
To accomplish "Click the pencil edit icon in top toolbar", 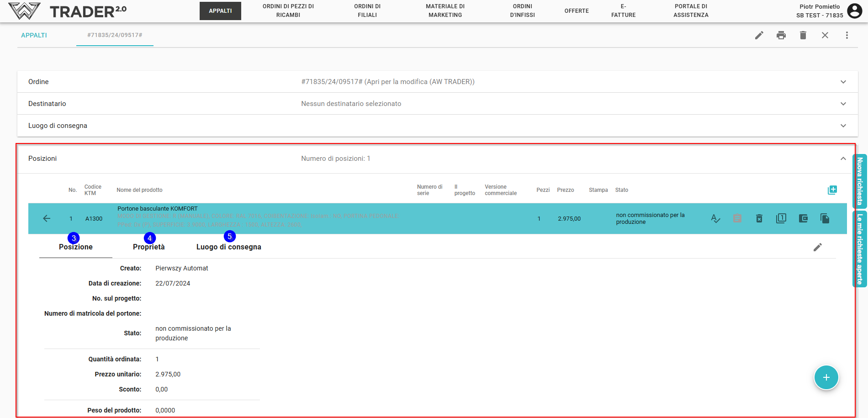I will [x=759, y=35].
